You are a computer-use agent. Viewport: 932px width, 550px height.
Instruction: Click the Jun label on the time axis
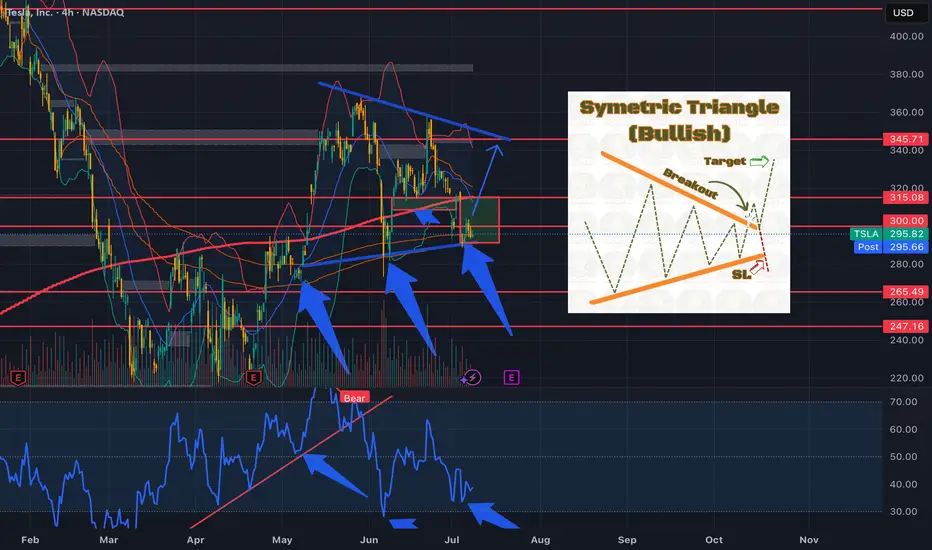[x=369, y=540]
